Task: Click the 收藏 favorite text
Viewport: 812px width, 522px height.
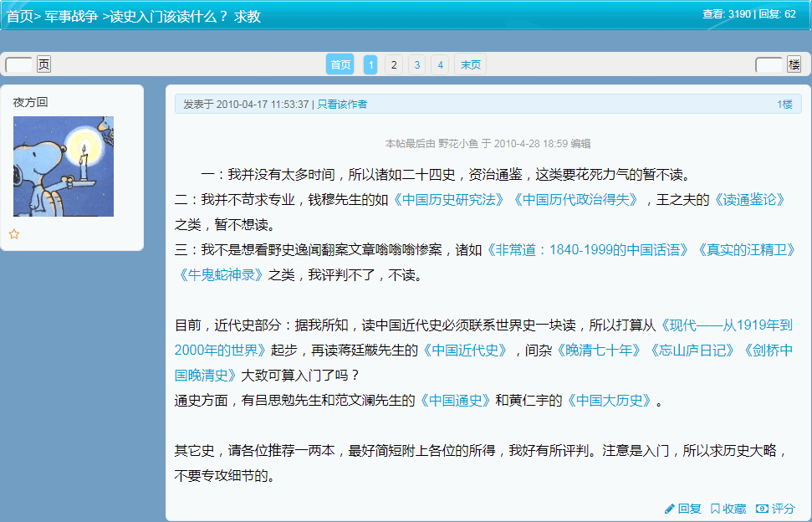Action: [x=734, y=509]
